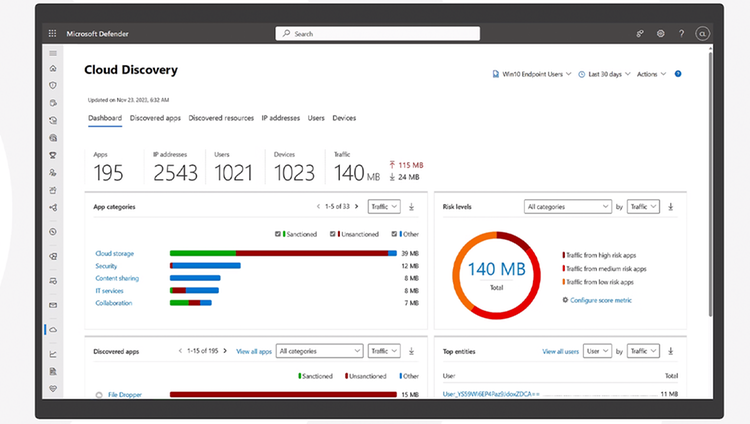
Task: Open the Win10 Endpoint Users report dropdown
Action: 532,74
